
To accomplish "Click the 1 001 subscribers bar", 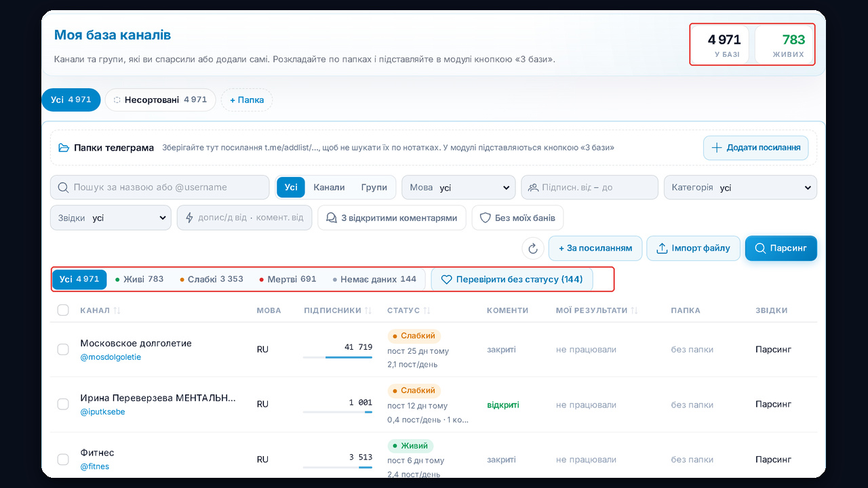I will [338, 411].
